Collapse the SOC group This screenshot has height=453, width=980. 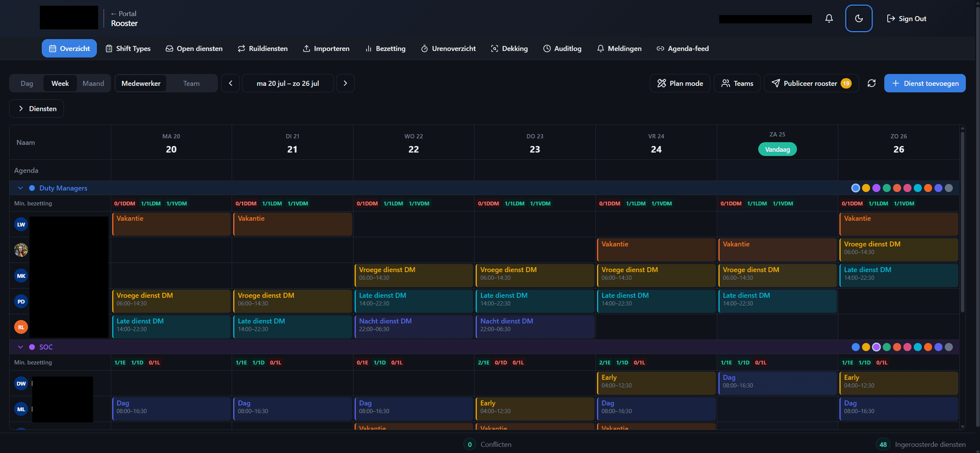click(21, 347)
